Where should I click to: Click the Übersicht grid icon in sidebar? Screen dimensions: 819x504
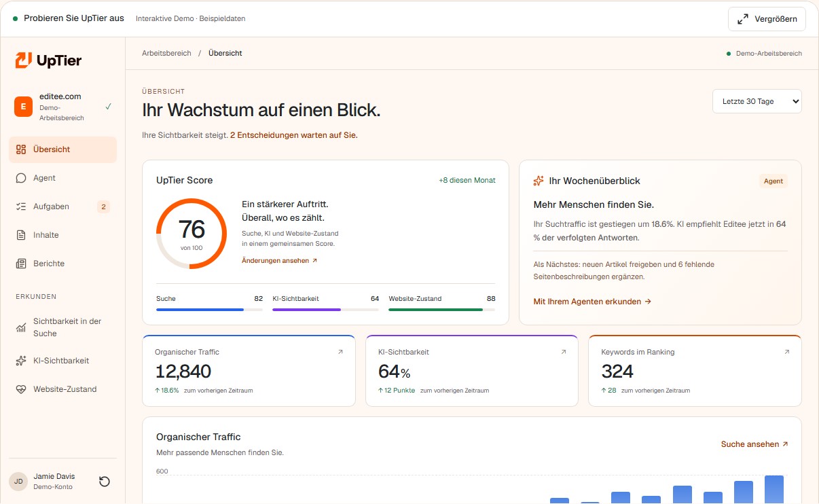(x=21, y=149)
